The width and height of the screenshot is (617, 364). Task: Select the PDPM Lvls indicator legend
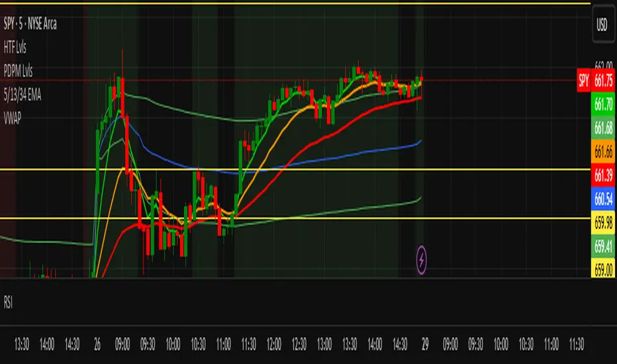tap(18, 71)
